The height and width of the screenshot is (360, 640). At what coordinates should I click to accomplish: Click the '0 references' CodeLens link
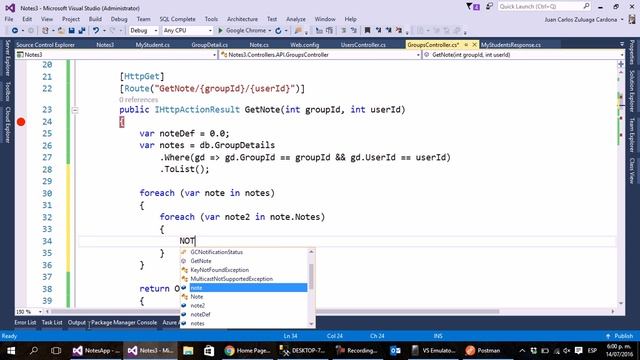pyautogui.click(x=138, y=100)
